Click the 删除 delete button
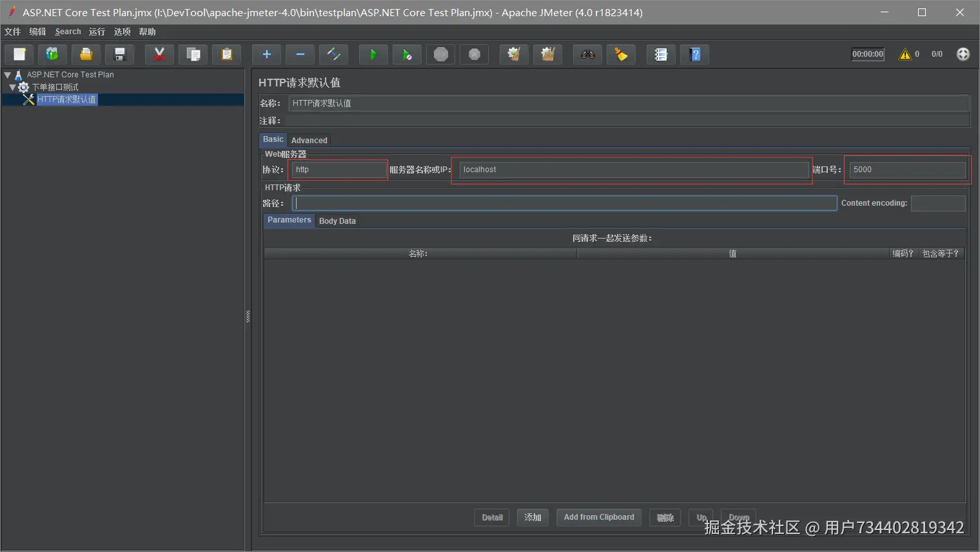This screenshot has height=552, width=980. click(x=665, y=517)
